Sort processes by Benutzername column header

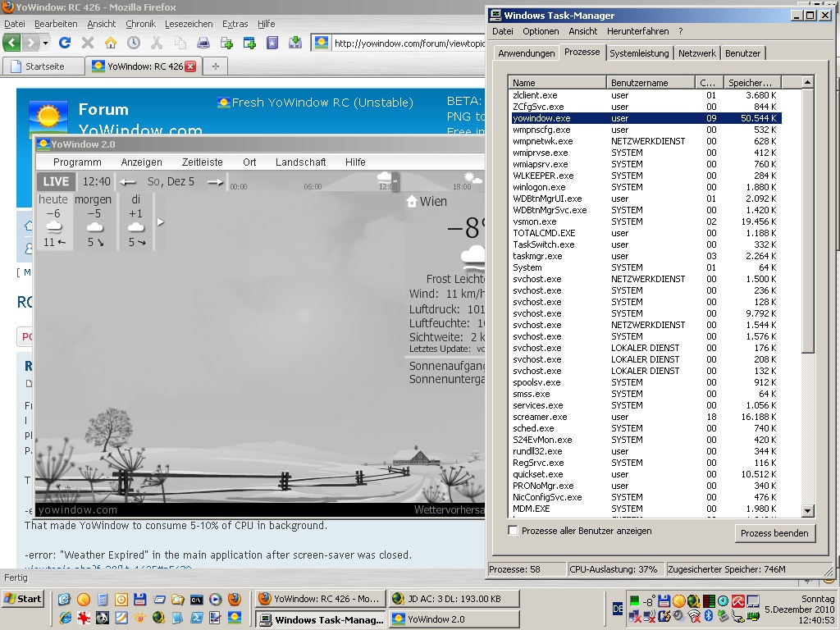[x=651, y=83]
